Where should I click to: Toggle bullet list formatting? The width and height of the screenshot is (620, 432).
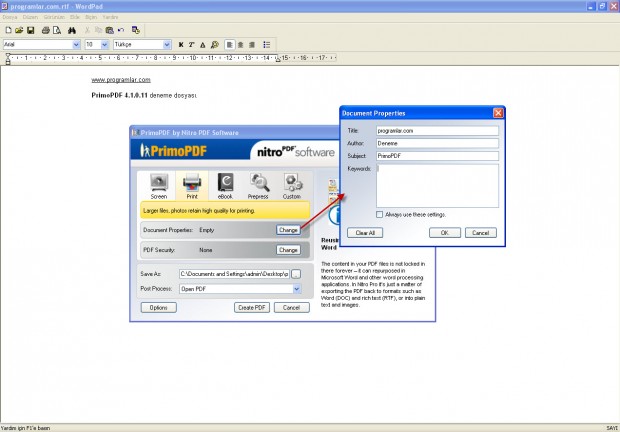pyautogui.click(x=267, y=45)
